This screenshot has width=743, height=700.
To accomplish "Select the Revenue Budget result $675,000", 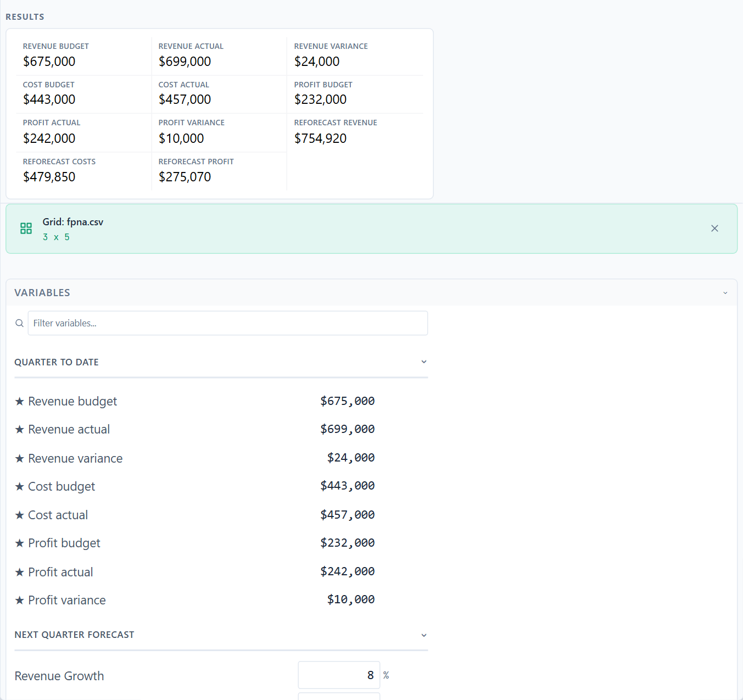I will tap(49, 62).
